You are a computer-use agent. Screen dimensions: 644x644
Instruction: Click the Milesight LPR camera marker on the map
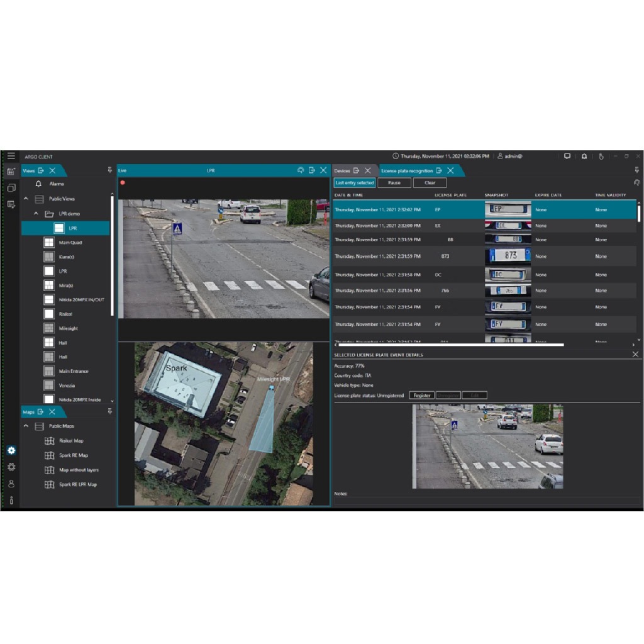271,388
